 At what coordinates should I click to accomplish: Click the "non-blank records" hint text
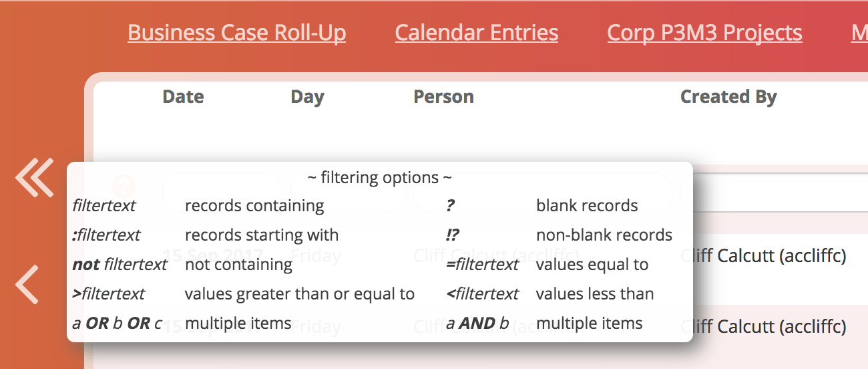(x=604, y=235)
